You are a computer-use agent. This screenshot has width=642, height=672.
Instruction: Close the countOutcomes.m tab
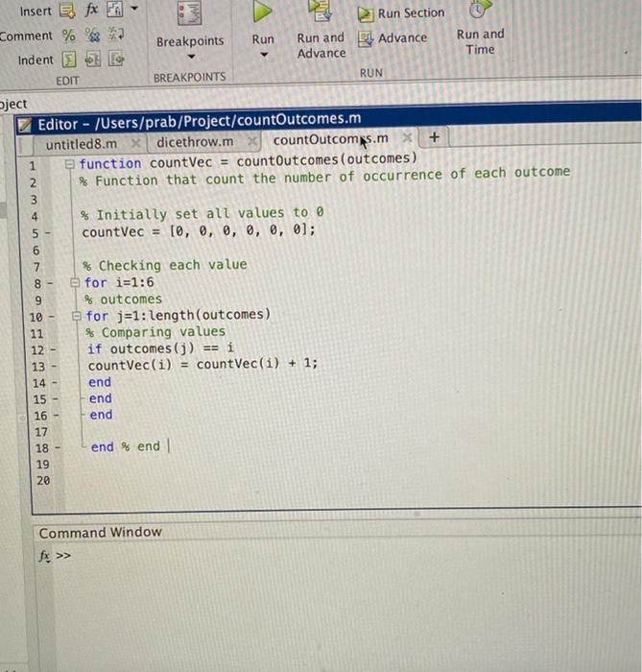(x=407, y=137)
